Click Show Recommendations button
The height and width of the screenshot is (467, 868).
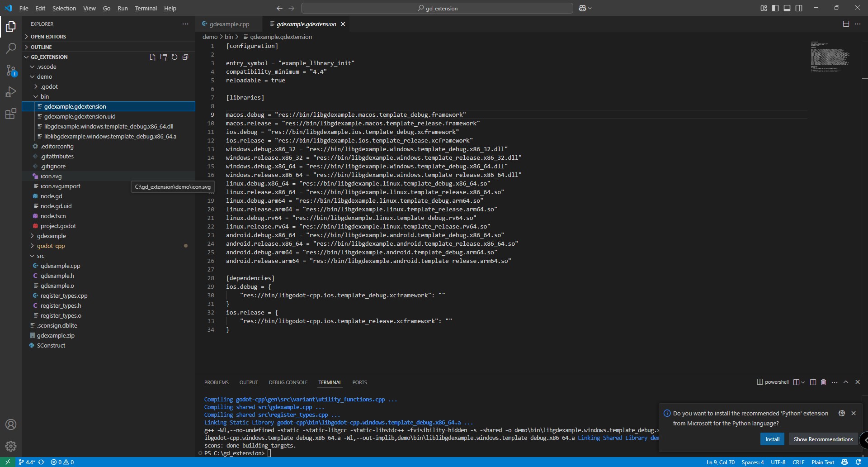(823, 439)
